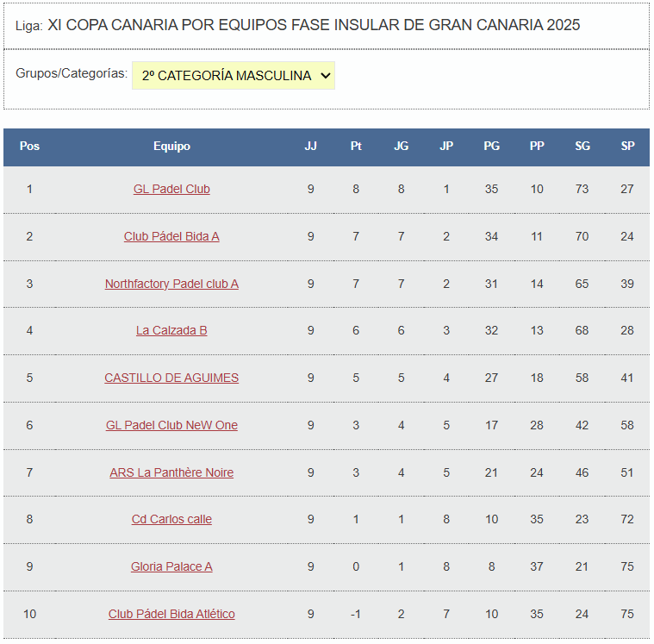The image size is (654, 644).
Task: Click the Equipo column header
Action: point(171,147)
